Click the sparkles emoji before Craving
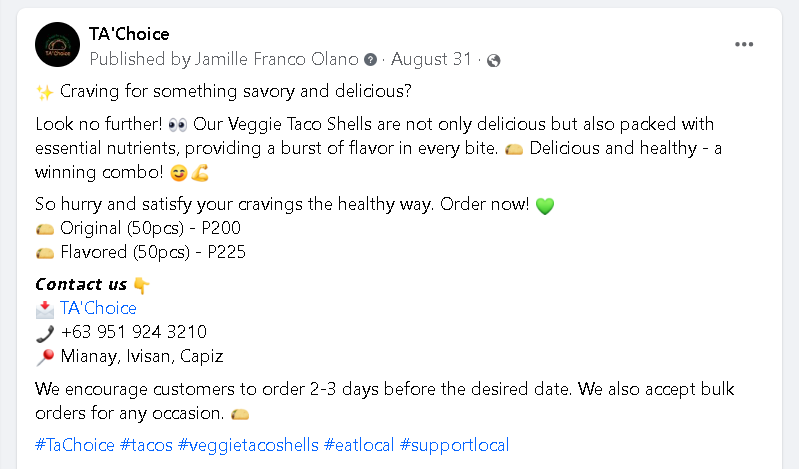The image size is (799, 469). (x=44, y=92)
